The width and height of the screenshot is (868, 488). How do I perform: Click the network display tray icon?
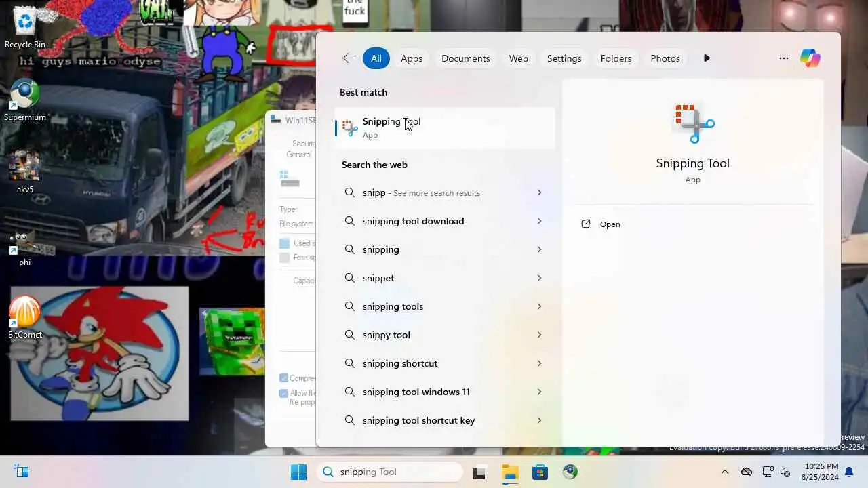[768, 472]
